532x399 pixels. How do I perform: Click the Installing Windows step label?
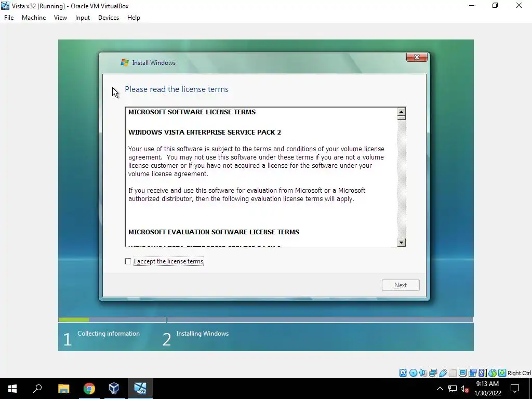(x=202, y=334)
